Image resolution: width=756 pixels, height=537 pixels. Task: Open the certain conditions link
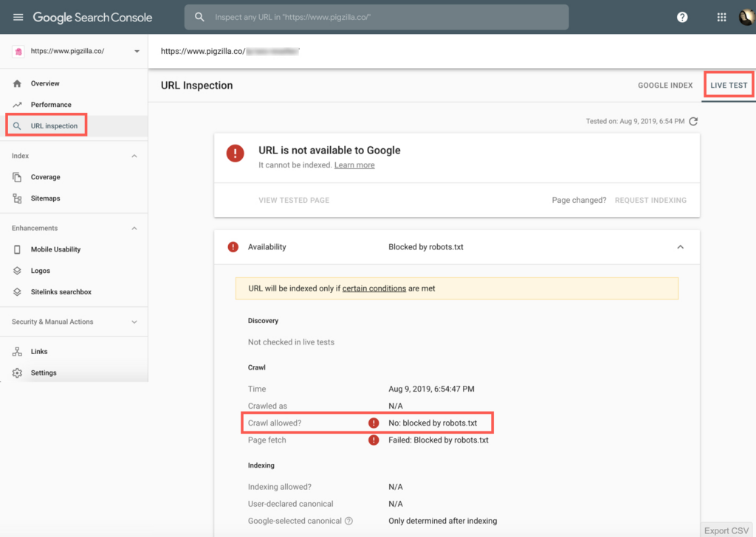(x=374, y=288)
